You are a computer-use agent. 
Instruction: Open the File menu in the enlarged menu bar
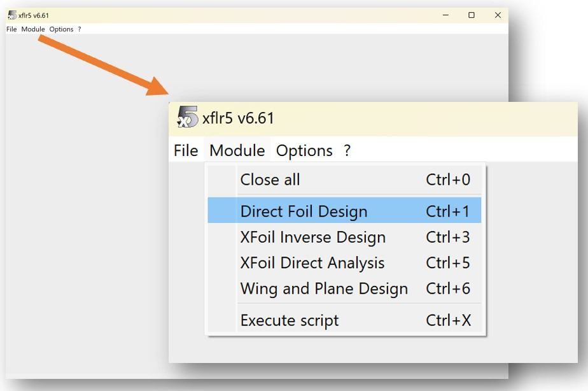pos(186,151)
